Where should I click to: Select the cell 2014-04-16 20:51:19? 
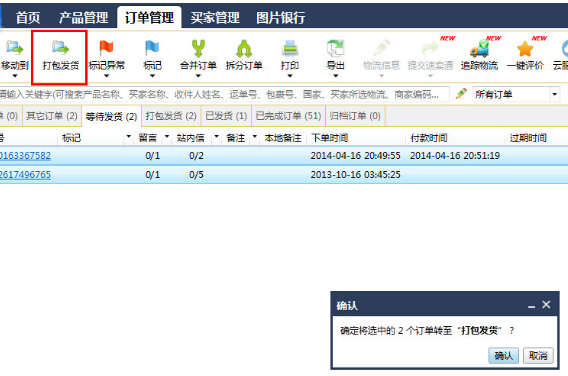tap(455, 156)
